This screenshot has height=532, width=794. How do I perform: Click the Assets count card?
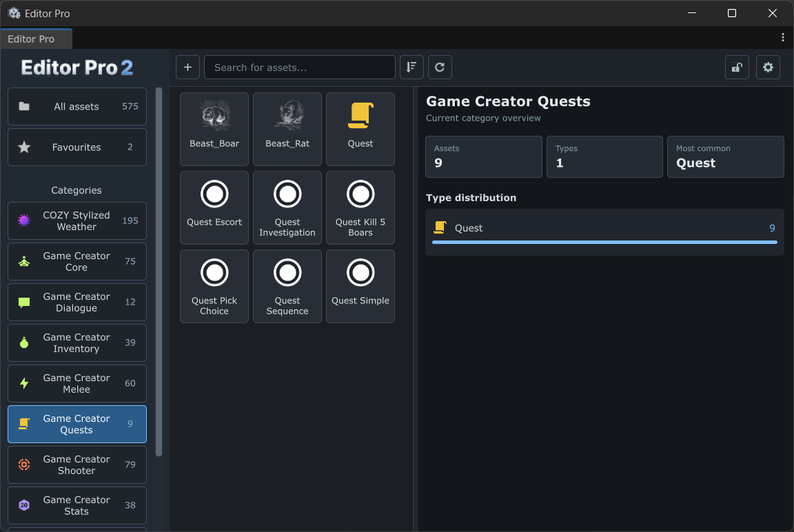click(x=484, y=156)
